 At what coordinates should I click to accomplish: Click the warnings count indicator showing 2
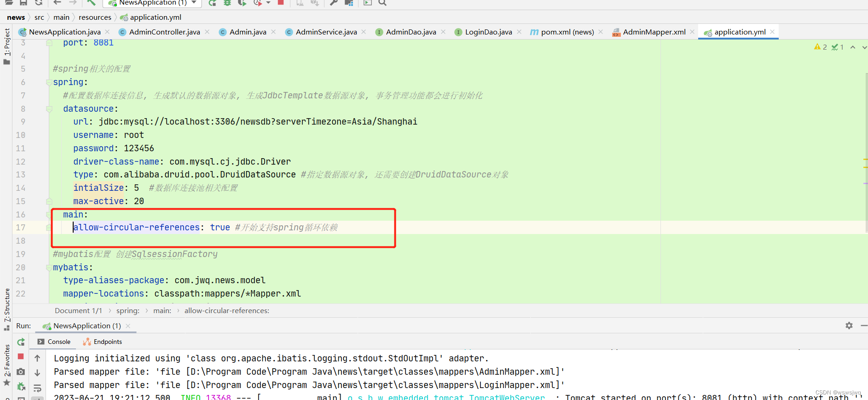click(821, 47)
